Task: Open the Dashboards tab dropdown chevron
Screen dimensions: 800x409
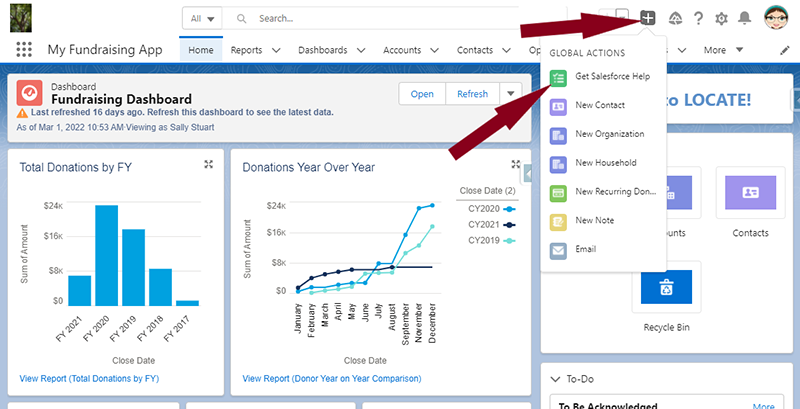Action: click(361, 50)
